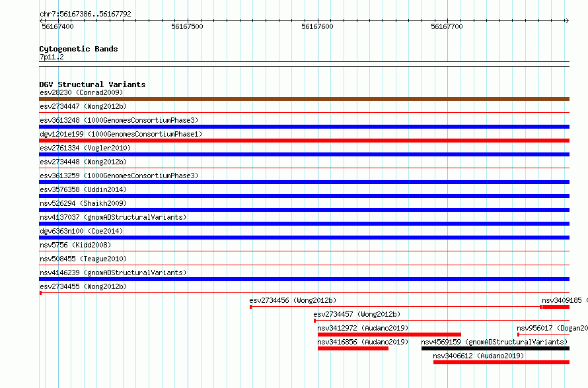Open the nsv956017 (Dogan) label
Screen dimensions: 588x388
552,328
